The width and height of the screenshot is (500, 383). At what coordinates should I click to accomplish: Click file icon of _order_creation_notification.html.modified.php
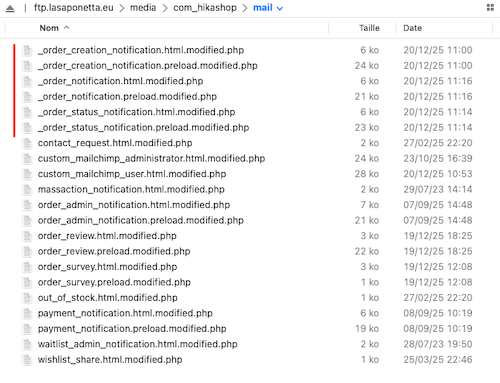[27, 50]
